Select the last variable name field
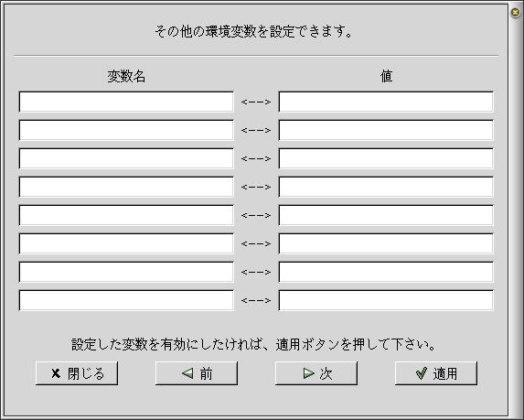524x420 pixels. click(126, 301)
